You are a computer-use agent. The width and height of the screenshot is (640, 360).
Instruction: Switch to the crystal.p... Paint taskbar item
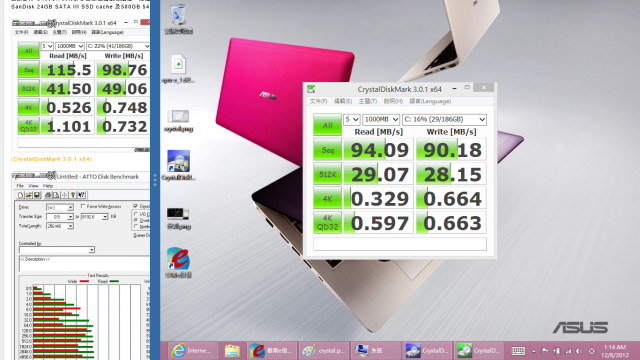323,351
